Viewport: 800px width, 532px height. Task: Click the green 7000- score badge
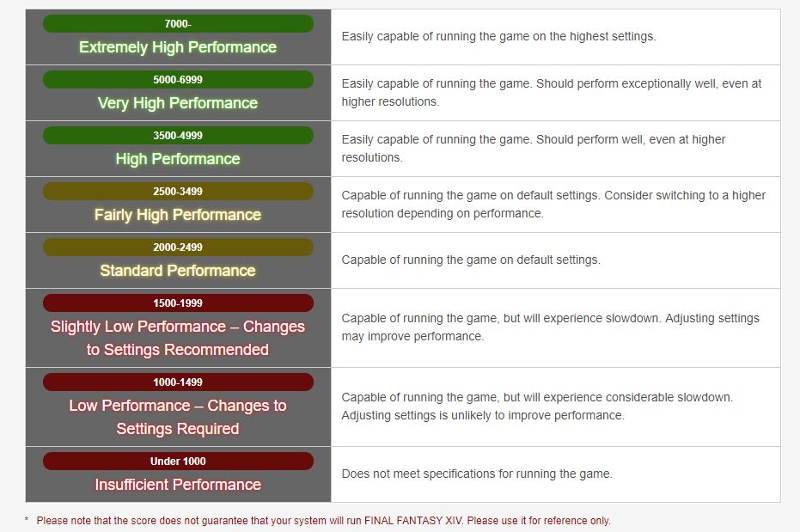pyautogui.click(x=178, y=24)
